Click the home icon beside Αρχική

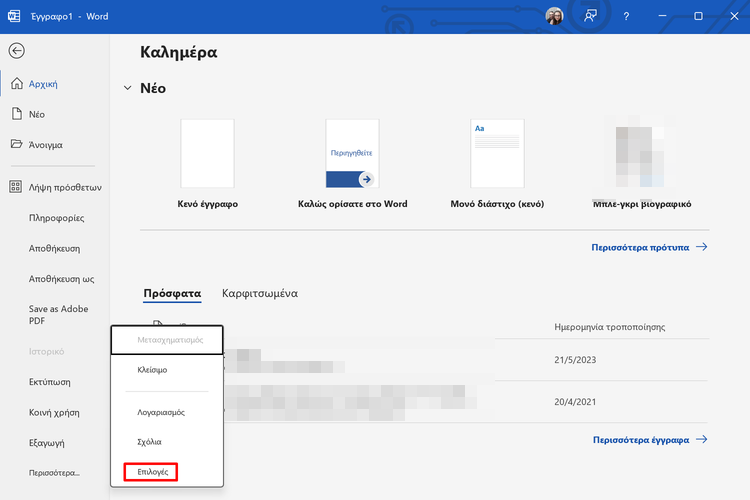pos(17,83)
